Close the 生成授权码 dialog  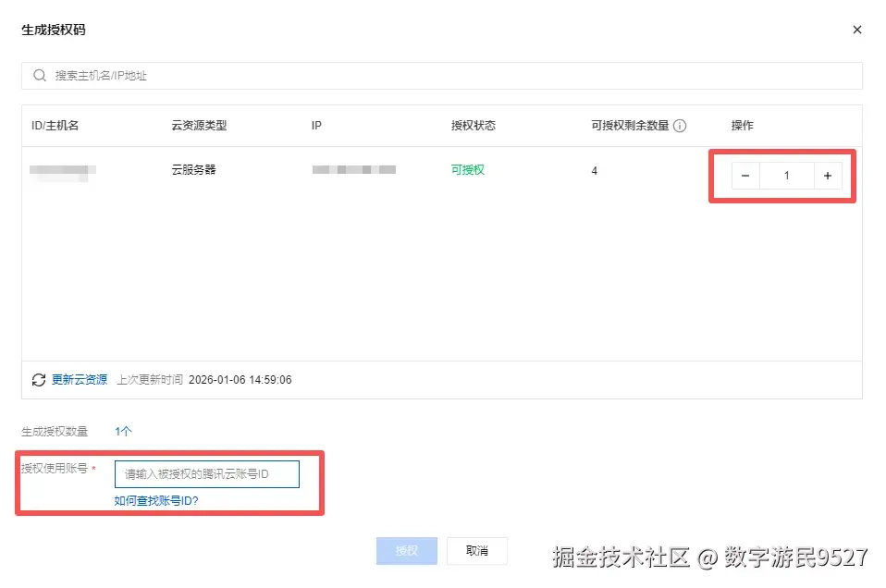tap(856, 29)
